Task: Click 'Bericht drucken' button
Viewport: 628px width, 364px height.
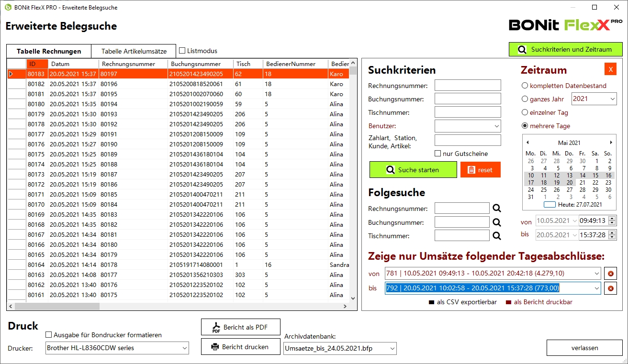Action: (x=240, y=347)
